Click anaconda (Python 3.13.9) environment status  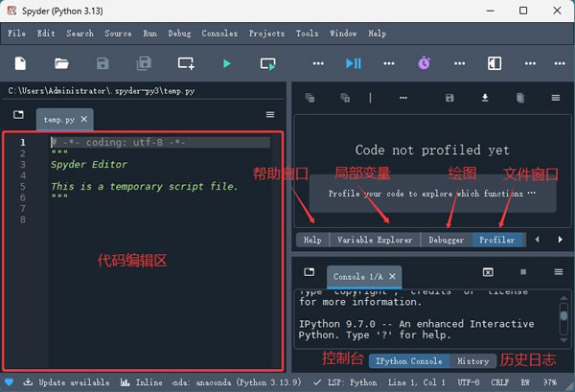(236, 382)
